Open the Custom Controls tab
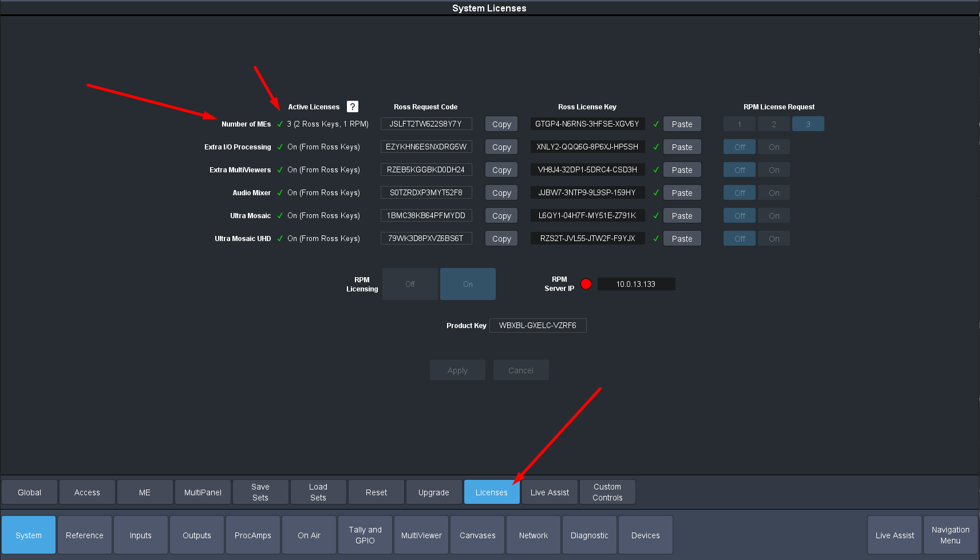980x560 pixels. point(607,492)
